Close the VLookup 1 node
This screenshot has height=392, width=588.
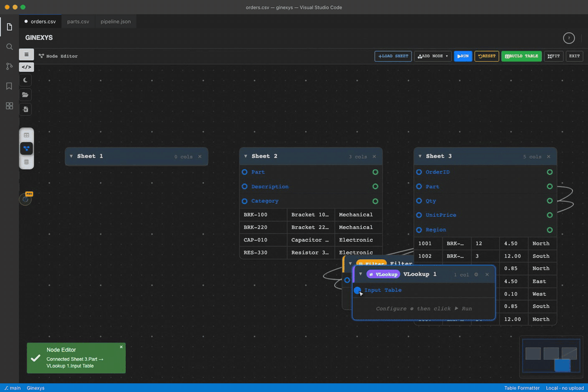(487, 274)
